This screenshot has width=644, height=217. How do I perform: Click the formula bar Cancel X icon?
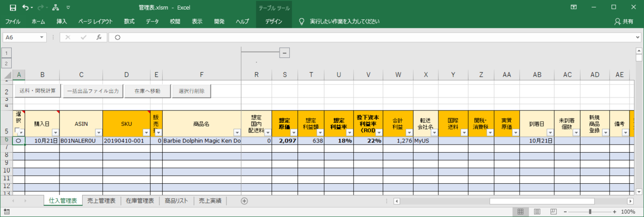[68, 38]
